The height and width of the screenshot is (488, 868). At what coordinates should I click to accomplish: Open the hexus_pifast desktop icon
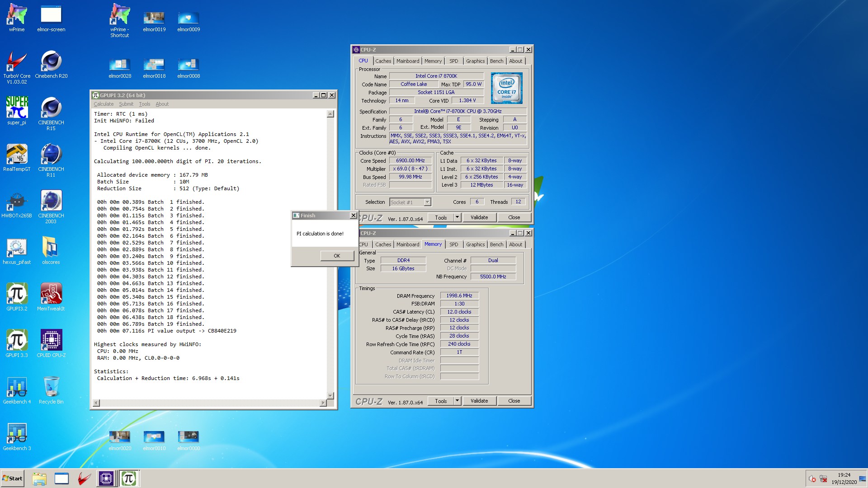(x=17, y=250)
